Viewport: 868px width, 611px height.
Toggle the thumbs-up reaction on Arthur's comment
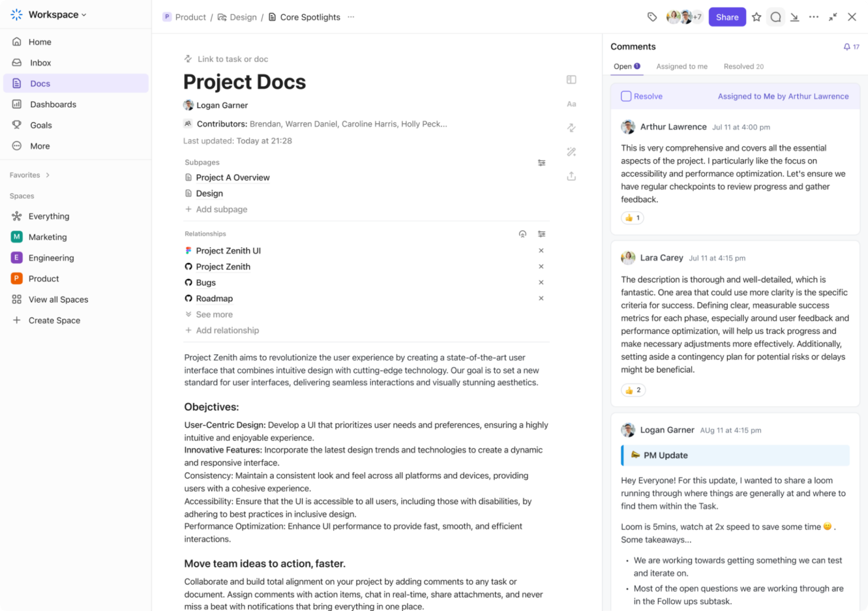(632, 218)
